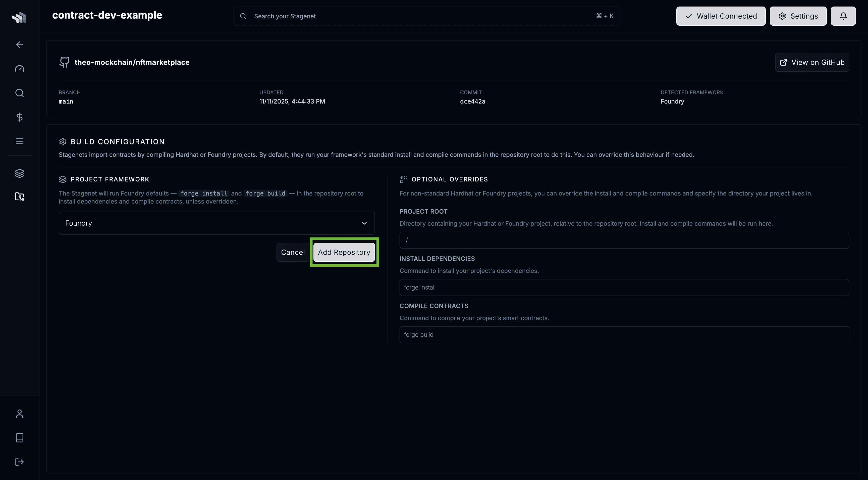Click the Cancel button
Screen dimensions: 868x480
point(293,252)
